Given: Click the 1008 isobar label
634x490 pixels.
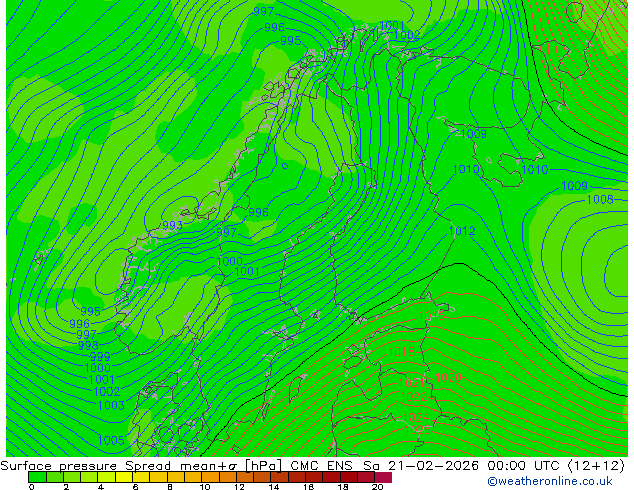Looking at the screenshot, I should click(x=600, y=199).
